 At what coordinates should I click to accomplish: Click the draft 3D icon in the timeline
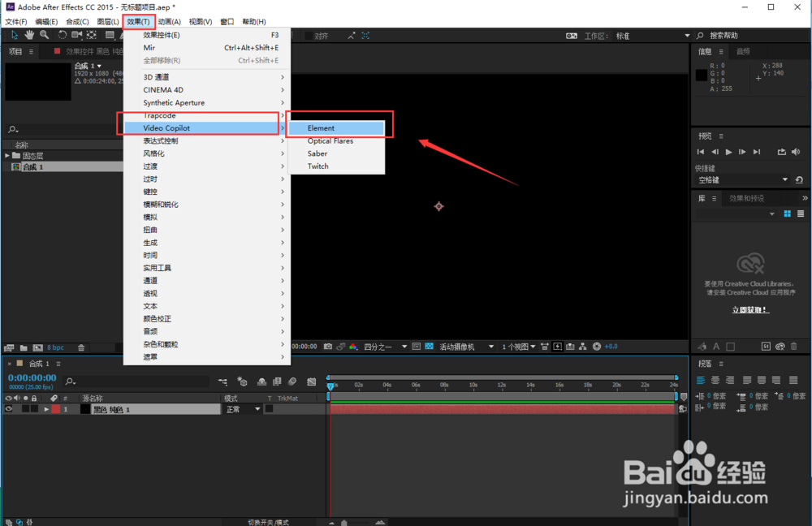242,382
